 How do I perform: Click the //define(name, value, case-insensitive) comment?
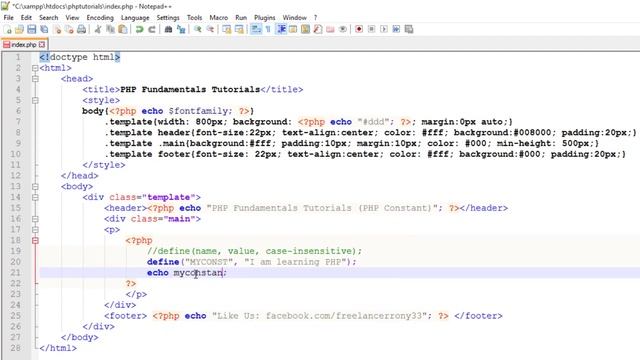(x=254, y=251)
